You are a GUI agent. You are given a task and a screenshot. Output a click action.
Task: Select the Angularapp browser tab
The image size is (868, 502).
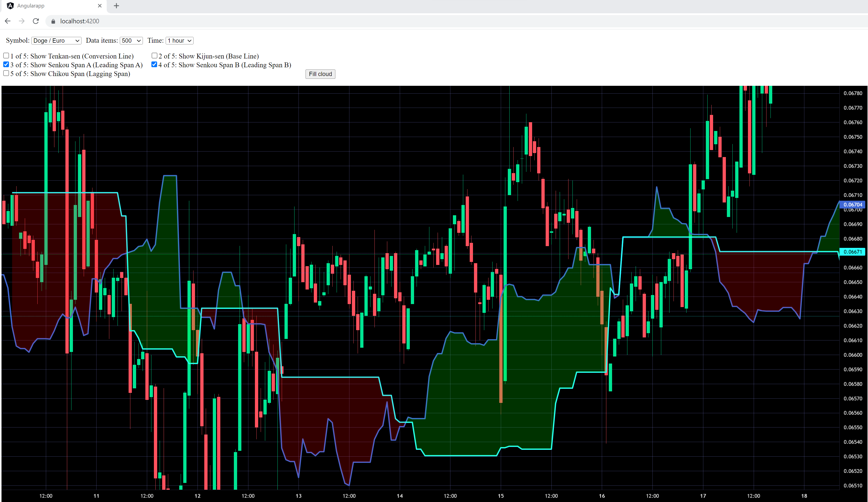click(52, 6)
